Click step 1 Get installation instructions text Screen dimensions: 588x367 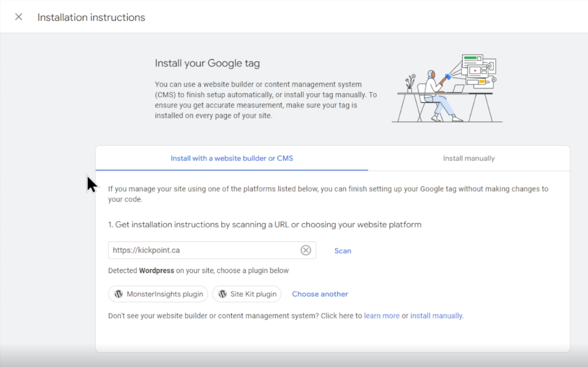pos(265,225)
